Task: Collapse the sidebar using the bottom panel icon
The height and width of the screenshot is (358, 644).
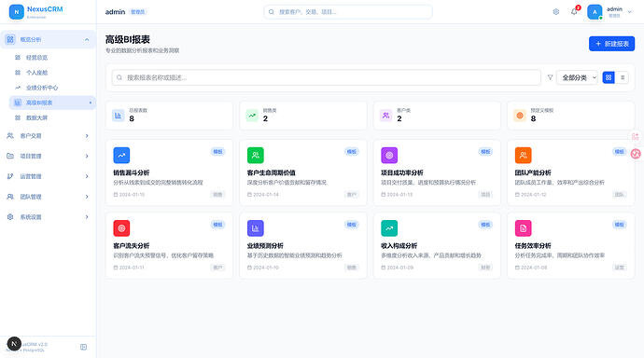Action: click(83, 347)
